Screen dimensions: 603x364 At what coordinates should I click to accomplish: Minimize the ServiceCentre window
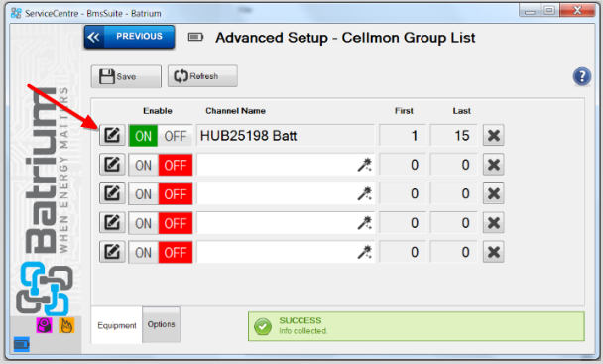point(530,10)
